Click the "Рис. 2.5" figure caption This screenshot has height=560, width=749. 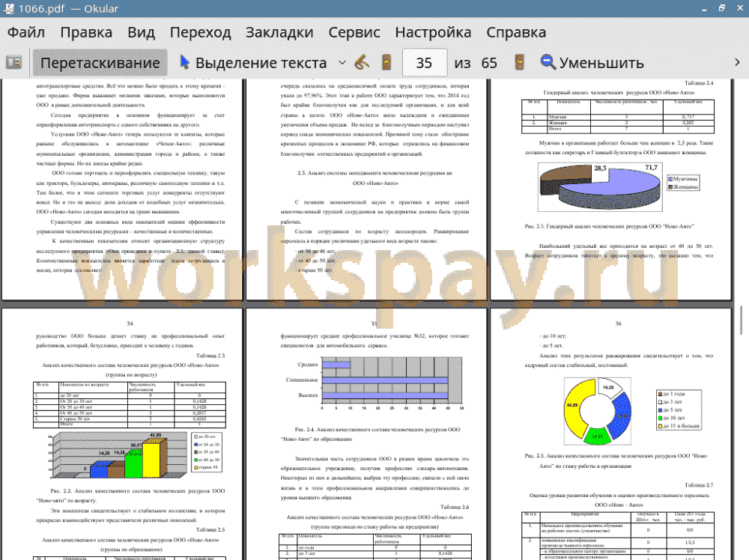coord(616,460)
